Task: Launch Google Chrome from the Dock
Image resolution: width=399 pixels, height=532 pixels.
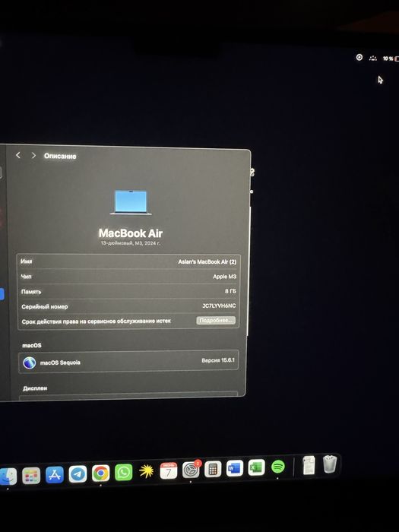Action: [x=101, y=473]
